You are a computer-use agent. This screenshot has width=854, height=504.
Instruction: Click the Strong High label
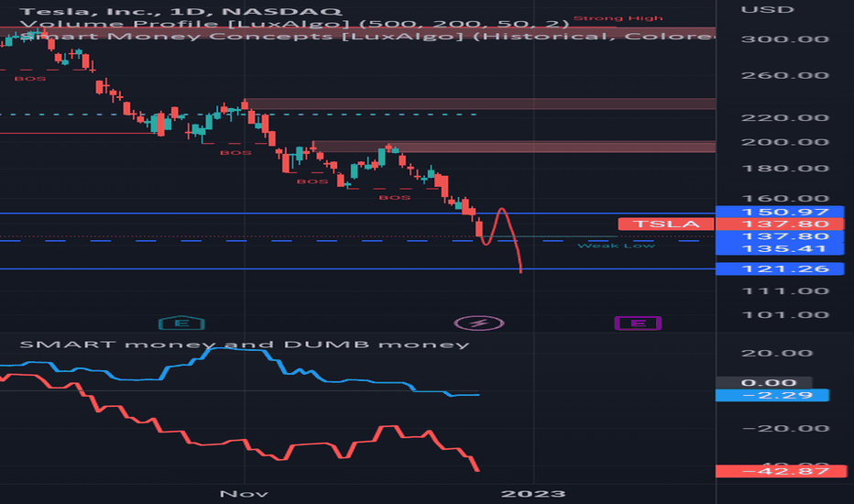(x=618, y=18)
